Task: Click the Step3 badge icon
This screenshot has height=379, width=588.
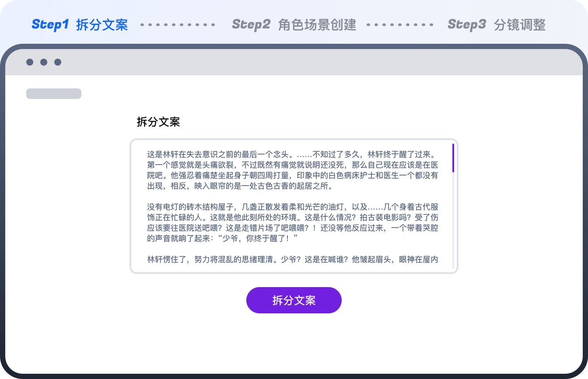Action: [467, 25]
